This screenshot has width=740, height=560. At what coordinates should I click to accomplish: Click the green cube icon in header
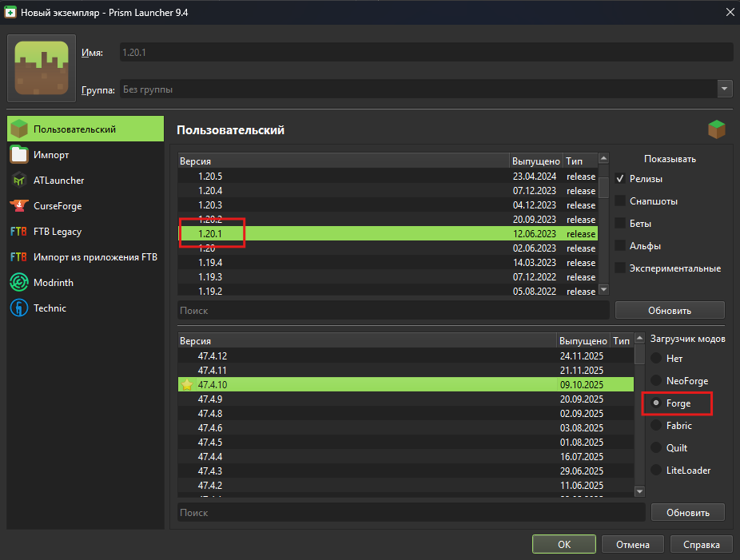click(716, 129)
